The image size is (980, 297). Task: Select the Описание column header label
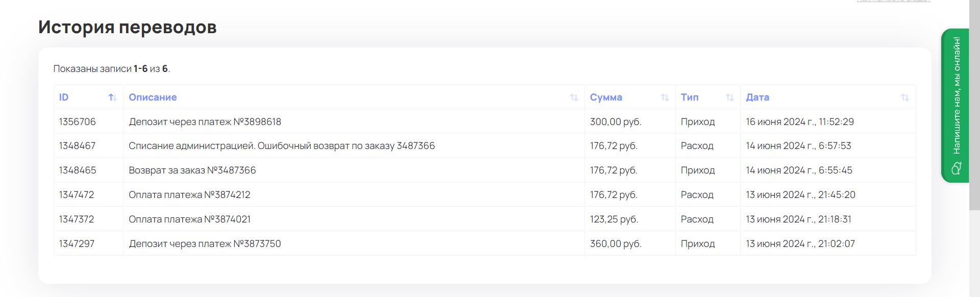153,97
